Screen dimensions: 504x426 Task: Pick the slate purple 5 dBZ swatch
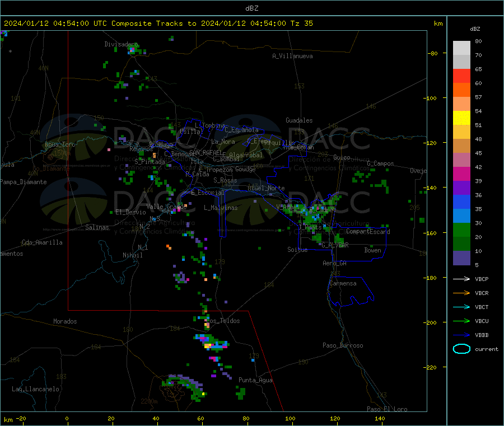click(461, 258)
